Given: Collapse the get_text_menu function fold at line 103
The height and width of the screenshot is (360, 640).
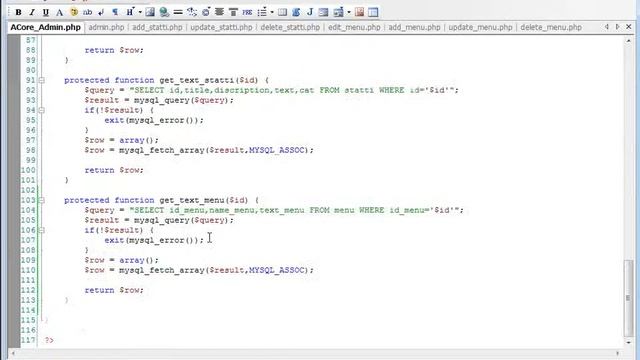Looking at the screenshot, I should pos(42,200).
